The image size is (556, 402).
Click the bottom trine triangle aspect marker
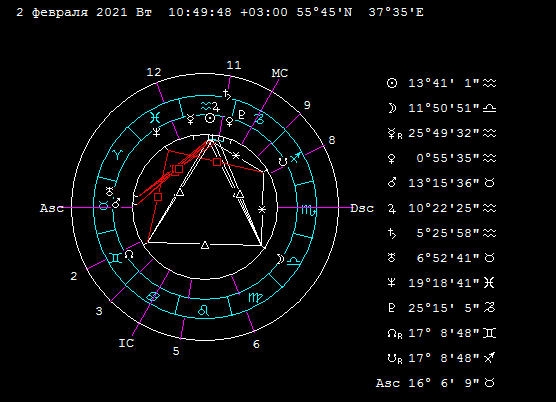(205, 245)
